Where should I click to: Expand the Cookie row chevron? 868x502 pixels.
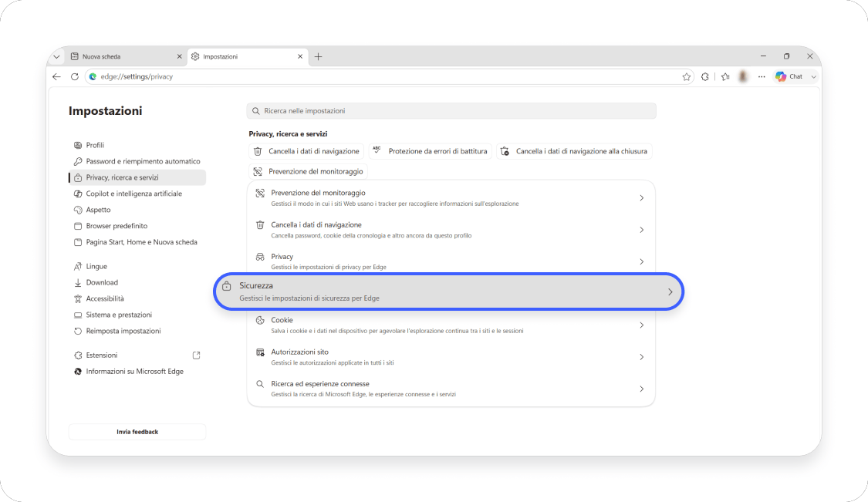pyautogui.click(x=642, y=325)
